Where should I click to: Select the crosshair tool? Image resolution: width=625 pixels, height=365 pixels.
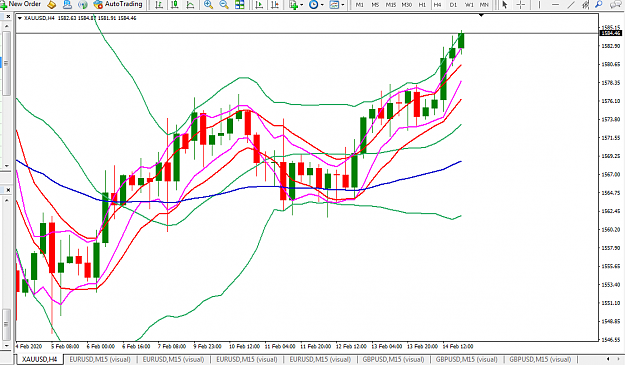521,5
